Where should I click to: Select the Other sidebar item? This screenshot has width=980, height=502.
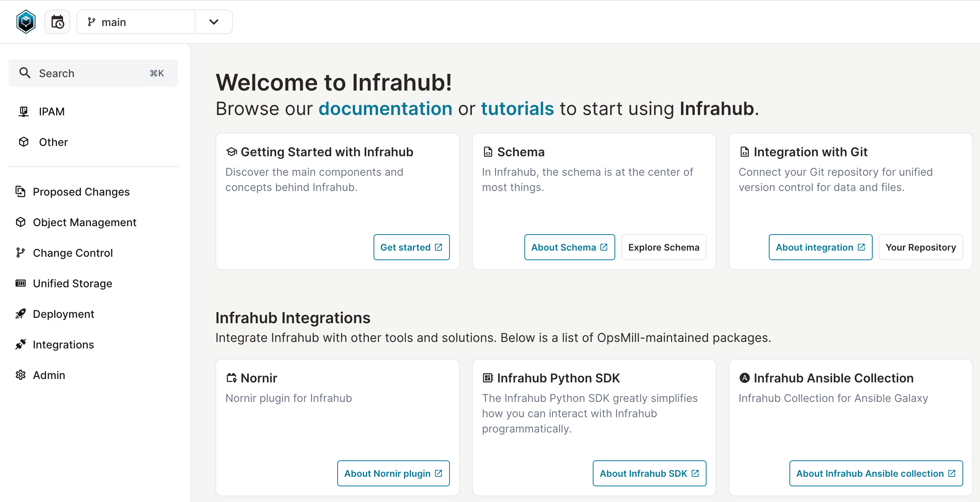(x=53, y=142)
